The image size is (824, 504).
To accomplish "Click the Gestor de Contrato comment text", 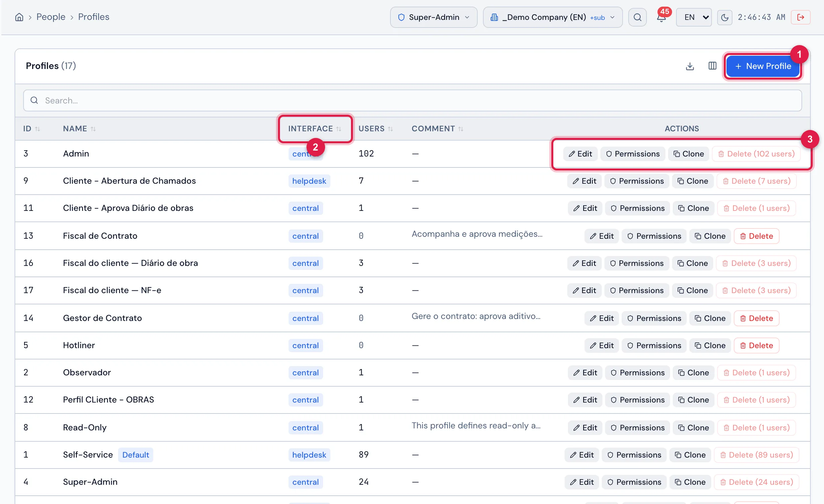I will point(476,316).
